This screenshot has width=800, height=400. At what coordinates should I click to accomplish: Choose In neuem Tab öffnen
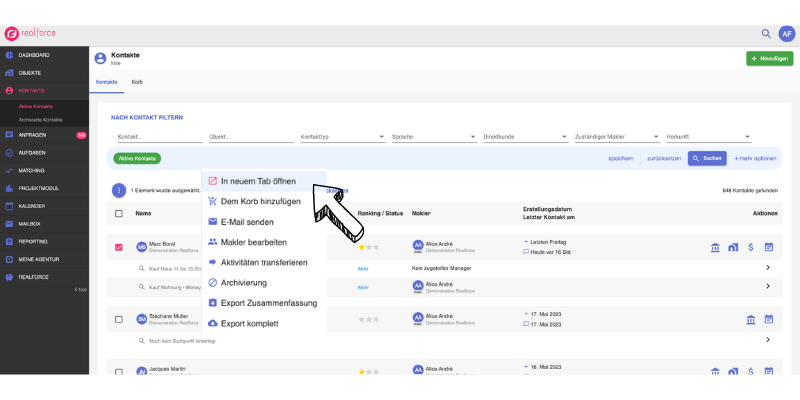[x=264, y=181]
